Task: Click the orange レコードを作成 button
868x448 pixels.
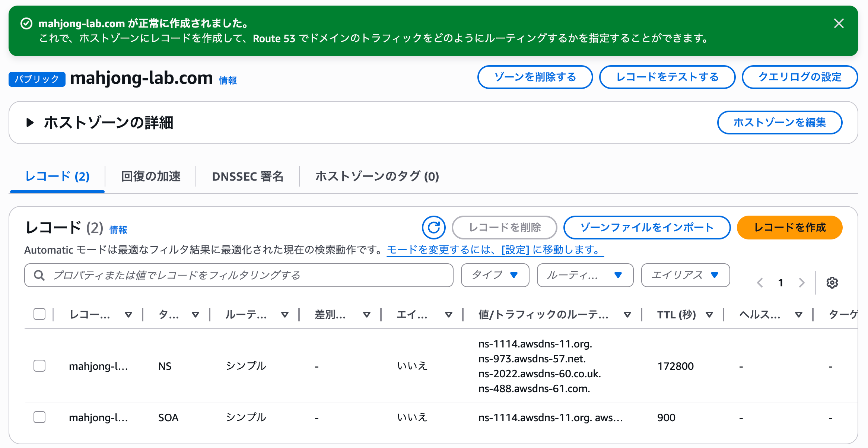Action: 789,227
